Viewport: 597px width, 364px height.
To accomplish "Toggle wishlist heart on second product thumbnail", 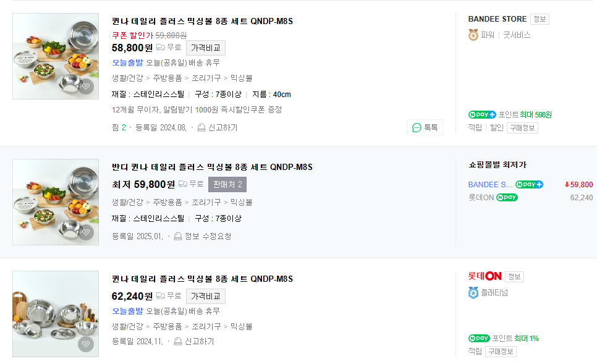I will point(86,232).
